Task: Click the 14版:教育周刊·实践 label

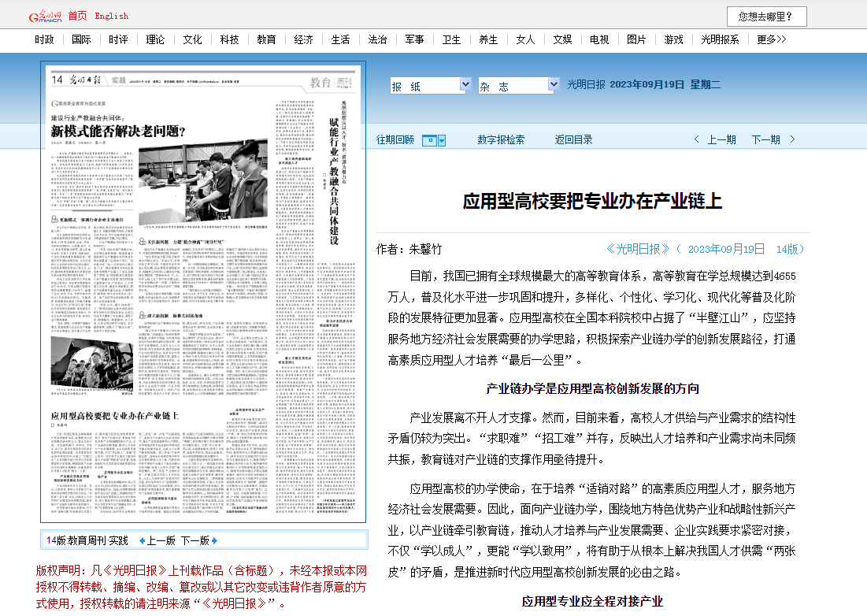Action: pos(87,541)
